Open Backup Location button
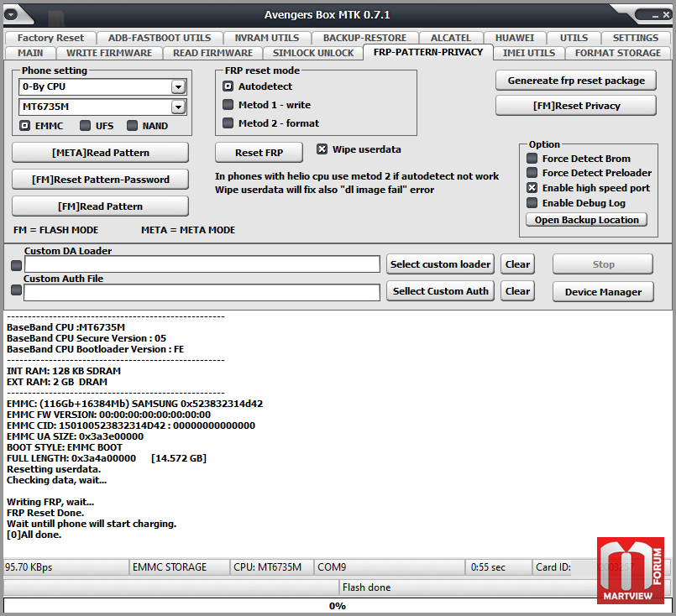Viewport: 676px width, 616px height. [586, 220]
